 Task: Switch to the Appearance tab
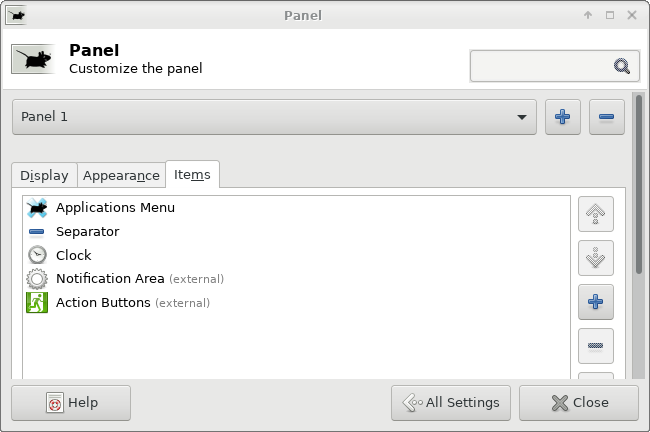coord(121,175)
